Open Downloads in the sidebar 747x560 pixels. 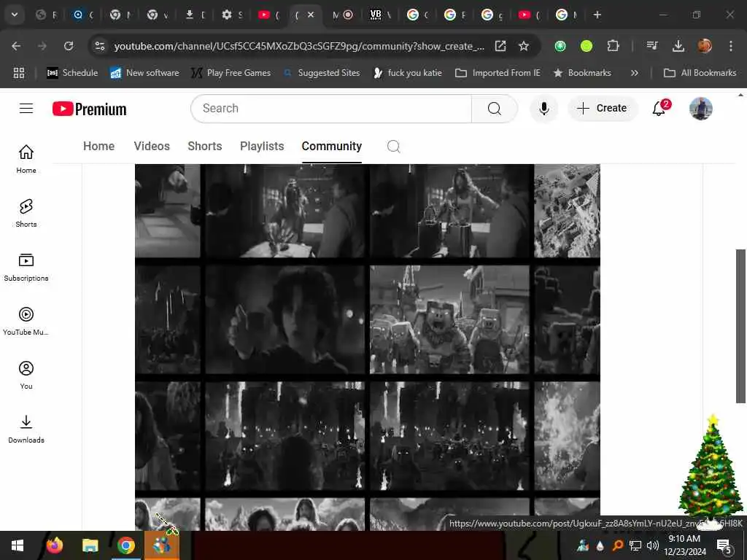coord(26,429)
